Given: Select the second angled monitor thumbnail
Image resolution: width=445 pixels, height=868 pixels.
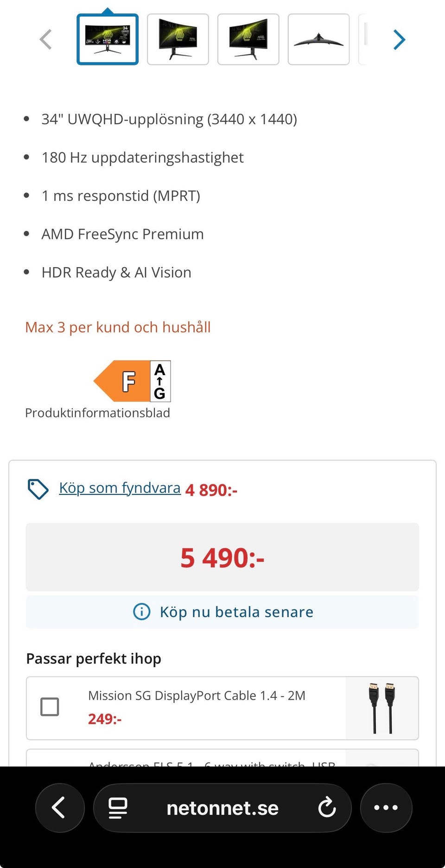Looking at the screenshot, I should point(178,39).
